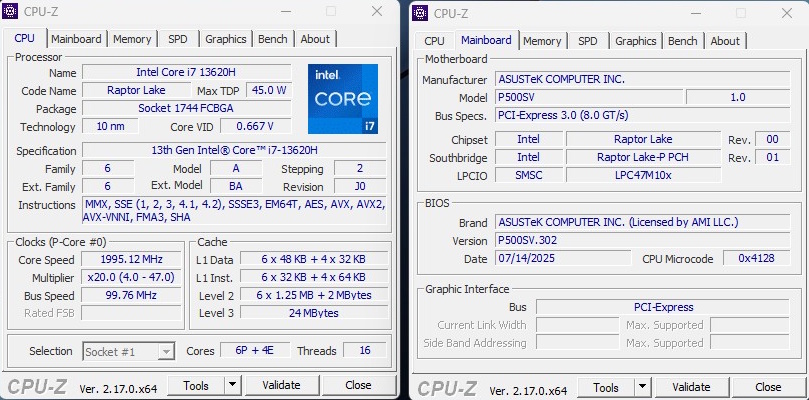
Task: Switch to Memory tab in left window
Action: (x=132, y=39)
